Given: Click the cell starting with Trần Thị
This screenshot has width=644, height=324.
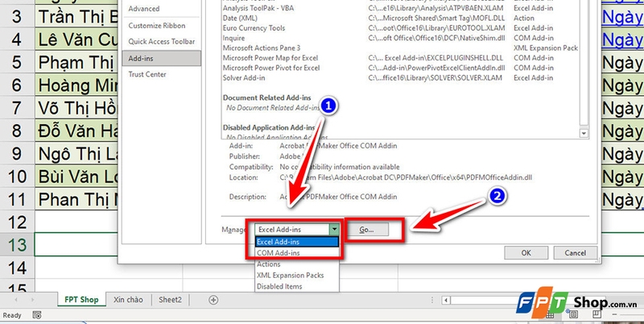Looking at the screenshot, I should [x=77, y=17].
